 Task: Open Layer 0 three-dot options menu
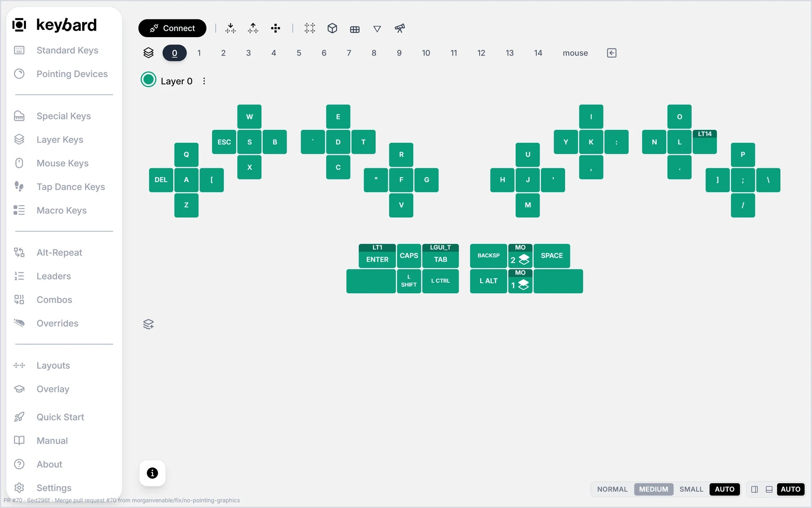(x=204, y=81)
